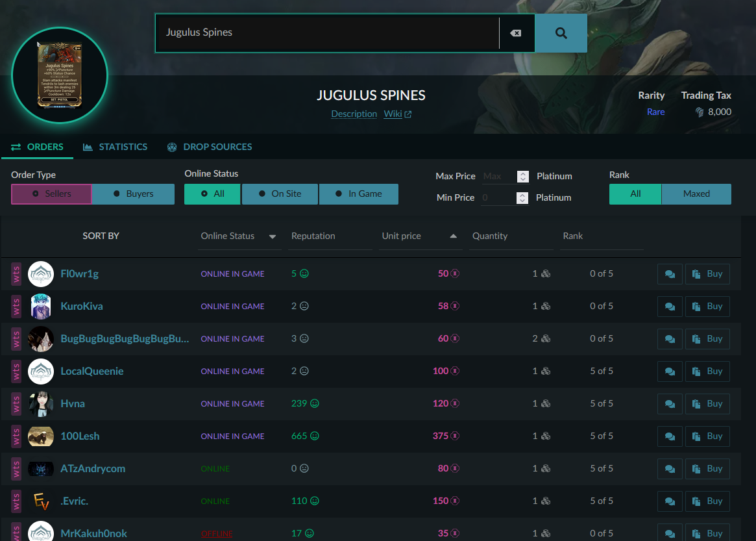756x541 pixels.
Task: Select Sellers order type
Action: [51, 194]
